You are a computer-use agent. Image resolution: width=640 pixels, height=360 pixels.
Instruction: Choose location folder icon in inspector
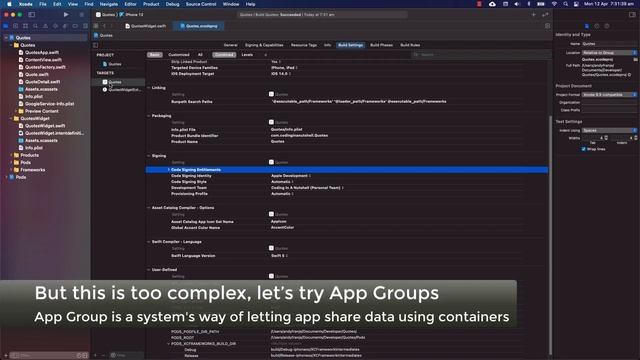tap(636, 60)
